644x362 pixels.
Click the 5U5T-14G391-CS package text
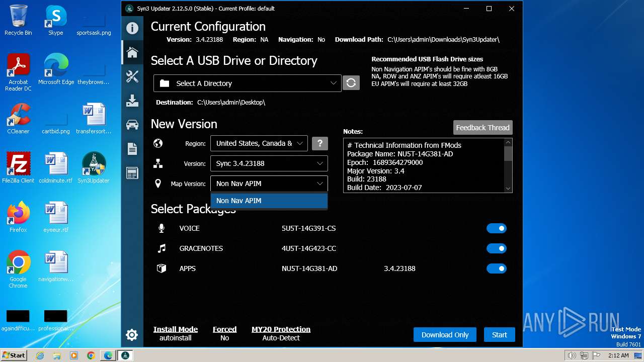click(309, 228)
